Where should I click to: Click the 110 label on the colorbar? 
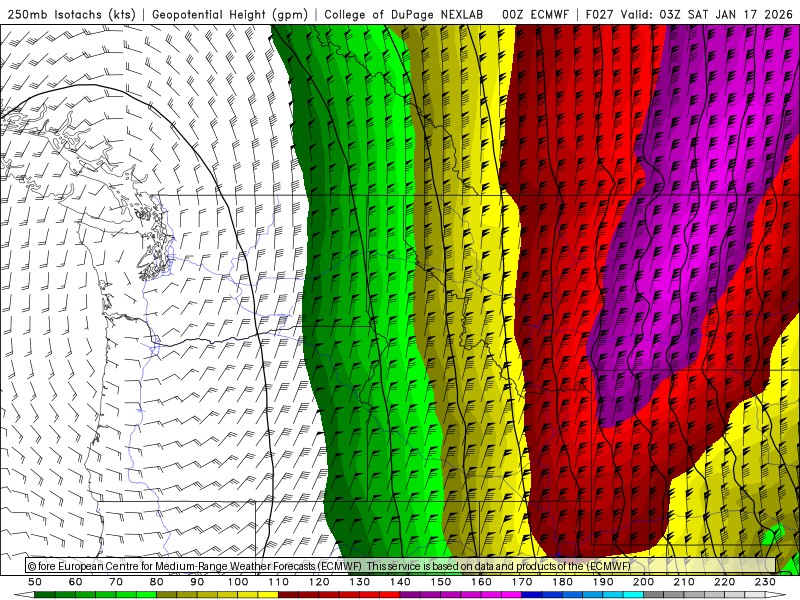point(279,582)
